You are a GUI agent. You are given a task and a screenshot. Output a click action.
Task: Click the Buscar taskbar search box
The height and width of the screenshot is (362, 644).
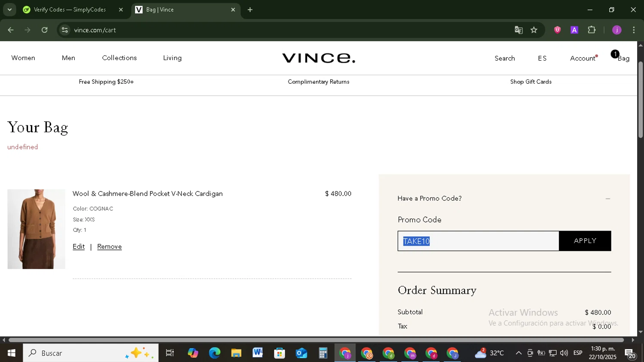click(91, 353)
